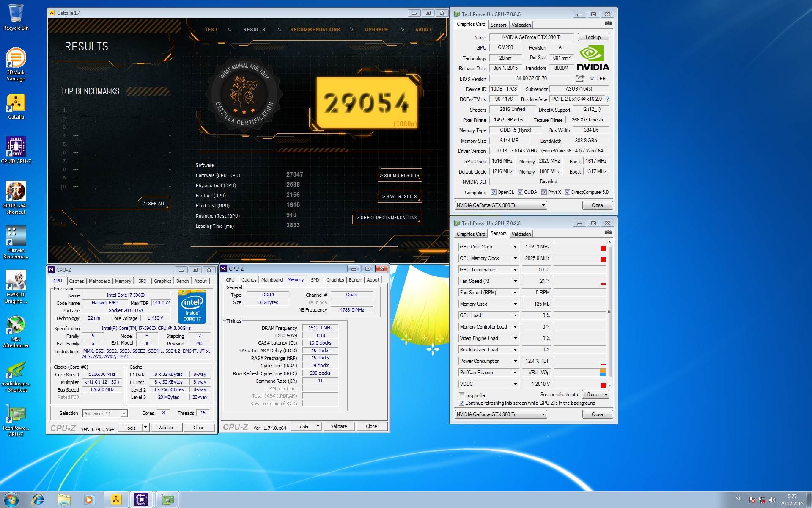Viewport: 812px width, 508px height.
Task: Open Windows Explorer from the taskbar
Action: click(64, 500)
